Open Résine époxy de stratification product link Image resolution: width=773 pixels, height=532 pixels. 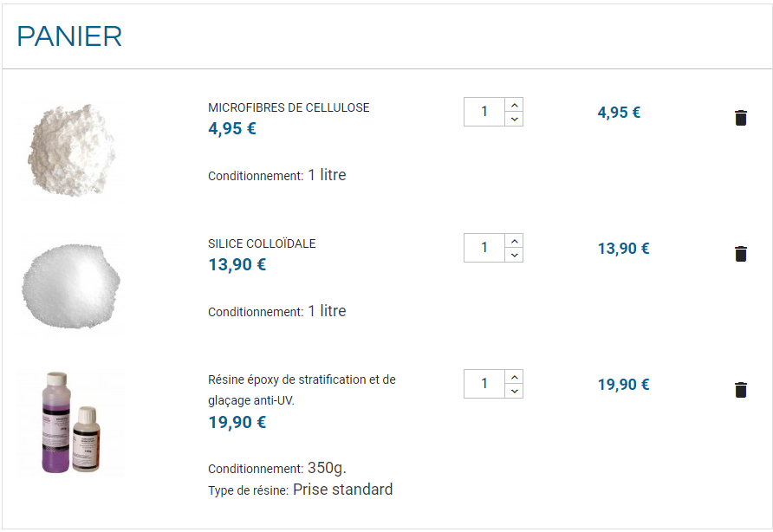point(302,390)
